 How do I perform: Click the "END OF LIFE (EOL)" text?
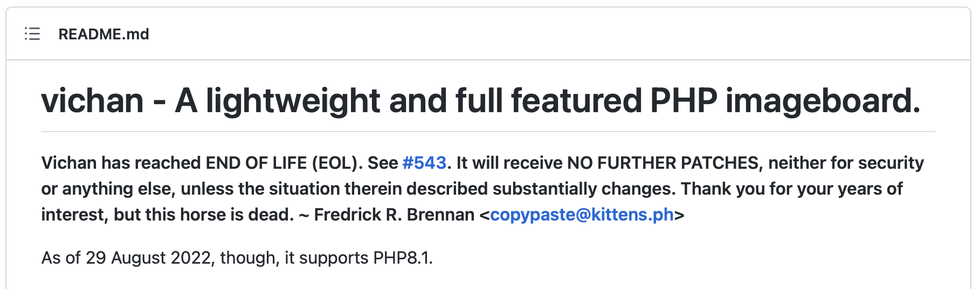[x=284, y=163]
